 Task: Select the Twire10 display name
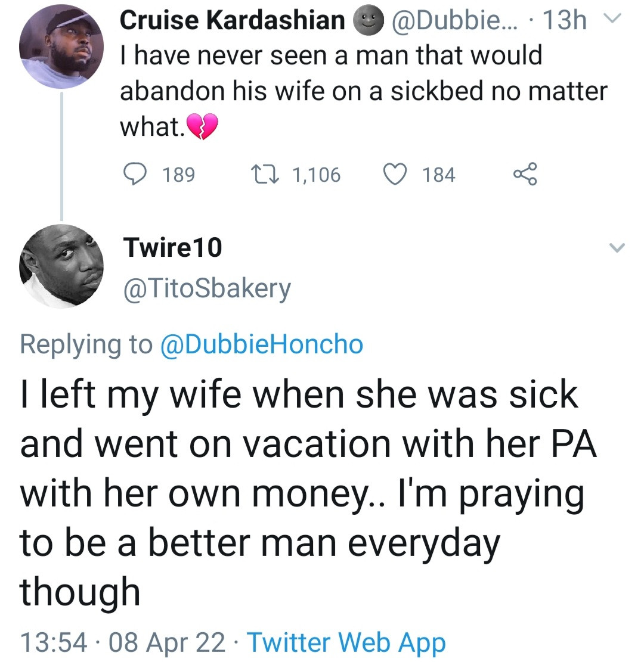tap(172, 247)
